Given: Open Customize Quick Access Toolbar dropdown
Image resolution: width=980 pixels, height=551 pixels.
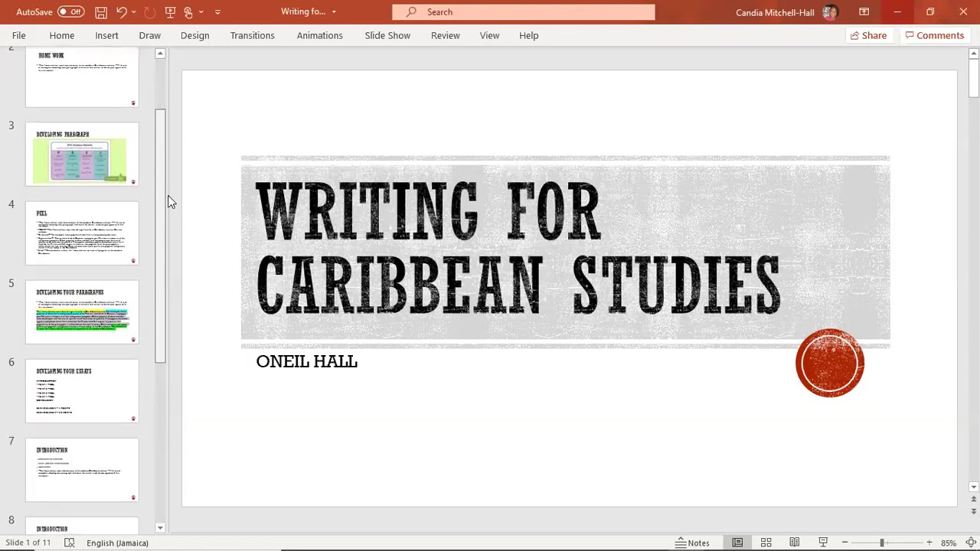Looking at the screenshot, I should click(217, 11).
